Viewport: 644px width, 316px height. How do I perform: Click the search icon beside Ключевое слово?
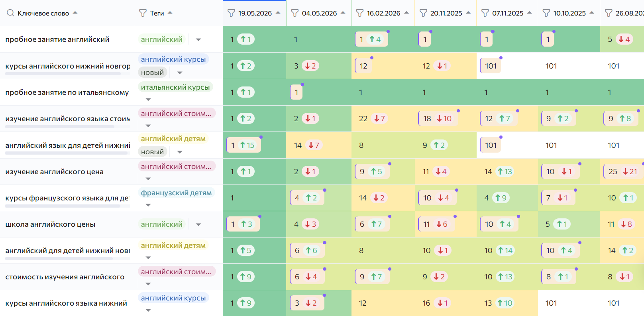pos(10,13)
